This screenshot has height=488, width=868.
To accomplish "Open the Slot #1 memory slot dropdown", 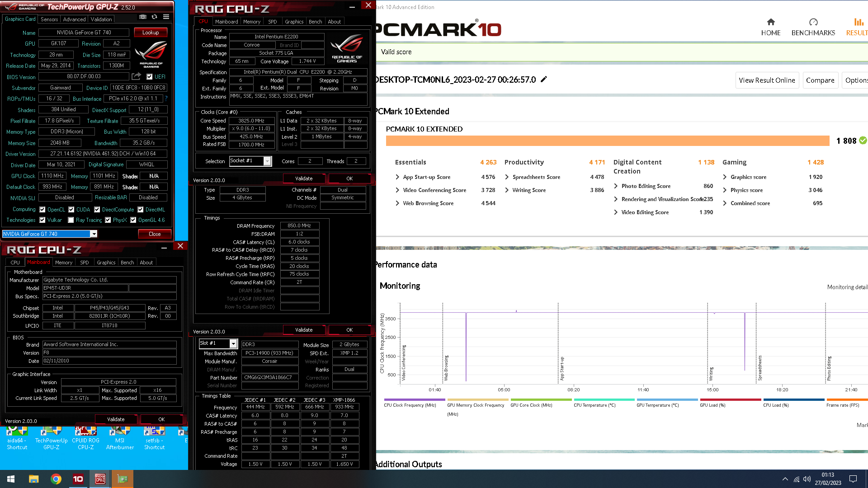I will [x=233, y=343].
